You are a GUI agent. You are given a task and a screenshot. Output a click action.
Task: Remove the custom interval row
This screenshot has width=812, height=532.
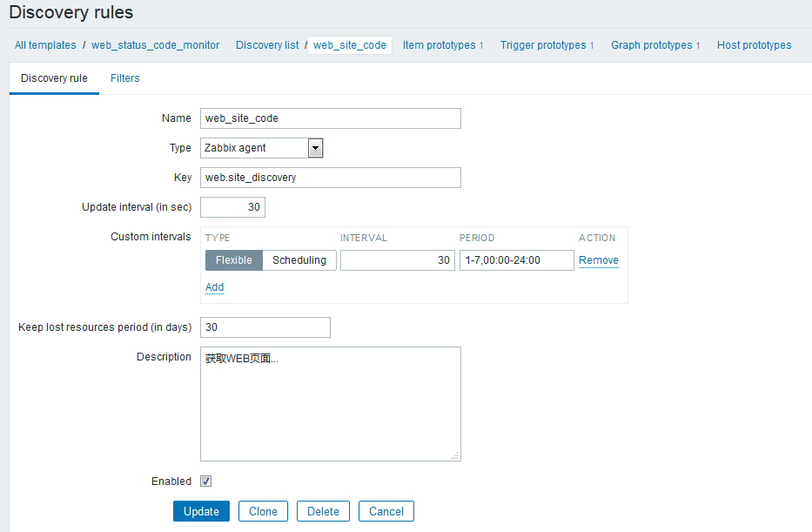coord(599,260)
